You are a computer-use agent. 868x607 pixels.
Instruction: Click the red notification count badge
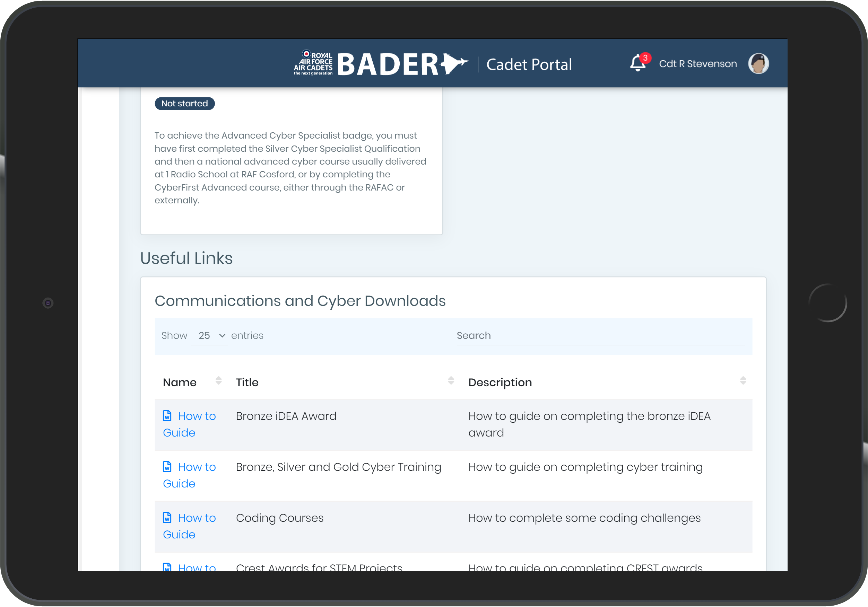click(645, 58)
